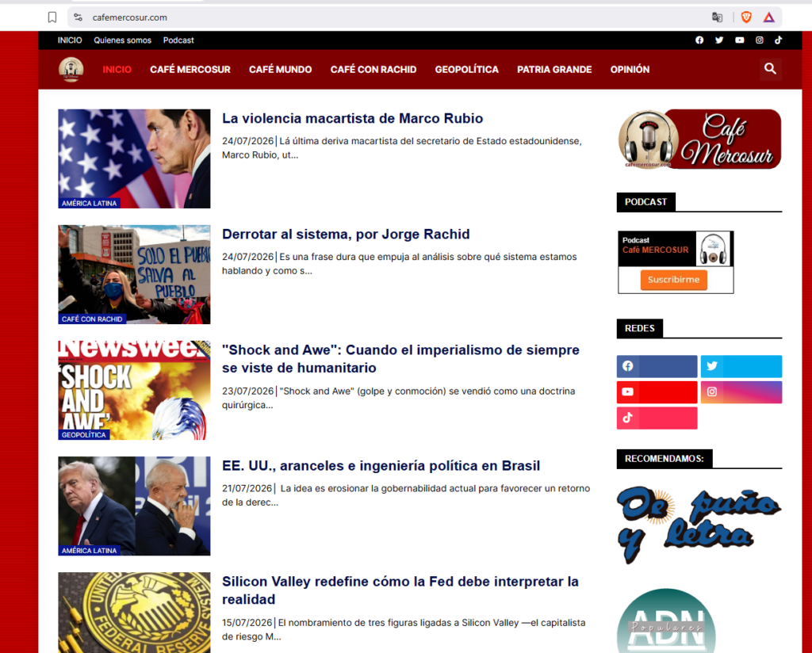Click the PODCAST section heading

click(645, 202)
